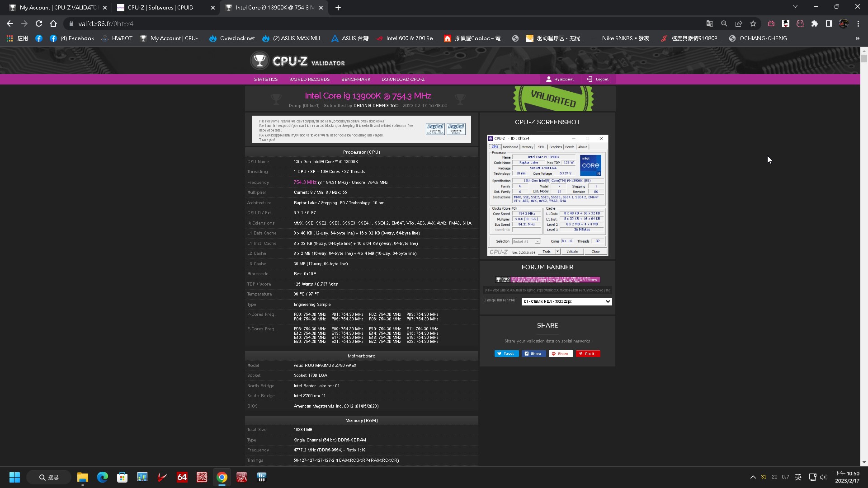Click the share page icon in address bar
Screen dimensions: 868x488
739,23
